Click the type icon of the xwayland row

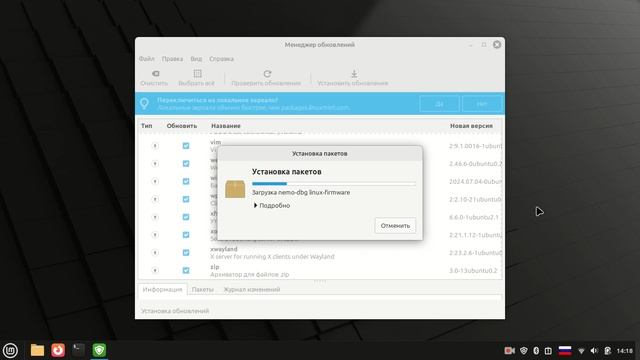click(x=155, y=253)
